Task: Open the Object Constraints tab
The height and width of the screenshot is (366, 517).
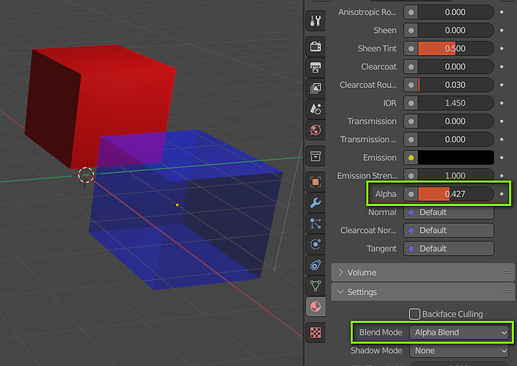Action: [x=315, y=265]
